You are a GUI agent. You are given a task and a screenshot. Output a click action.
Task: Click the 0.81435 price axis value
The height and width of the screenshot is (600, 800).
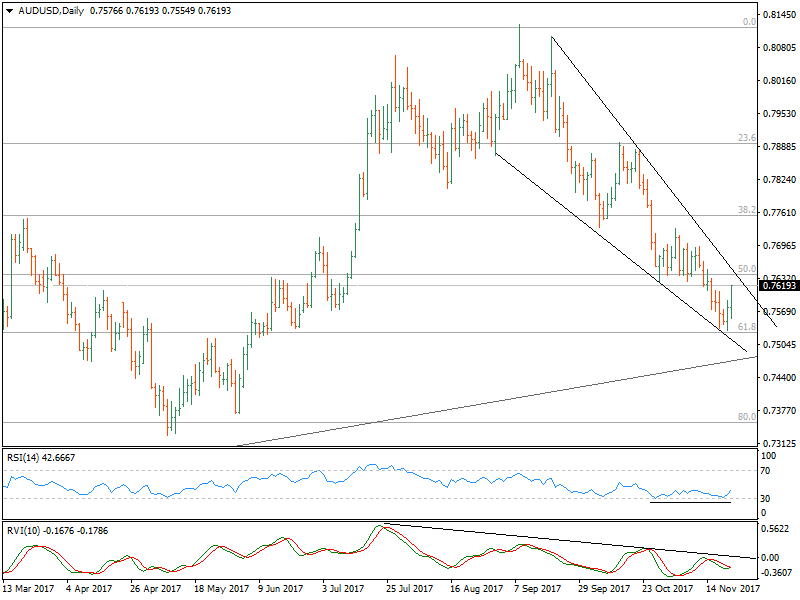coord(778,15)
